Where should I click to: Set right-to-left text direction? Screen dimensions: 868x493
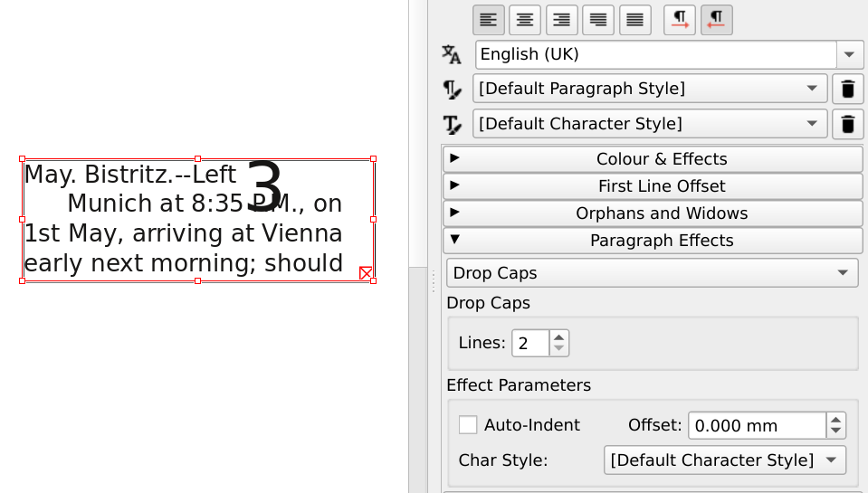click(x=716, y=19)
